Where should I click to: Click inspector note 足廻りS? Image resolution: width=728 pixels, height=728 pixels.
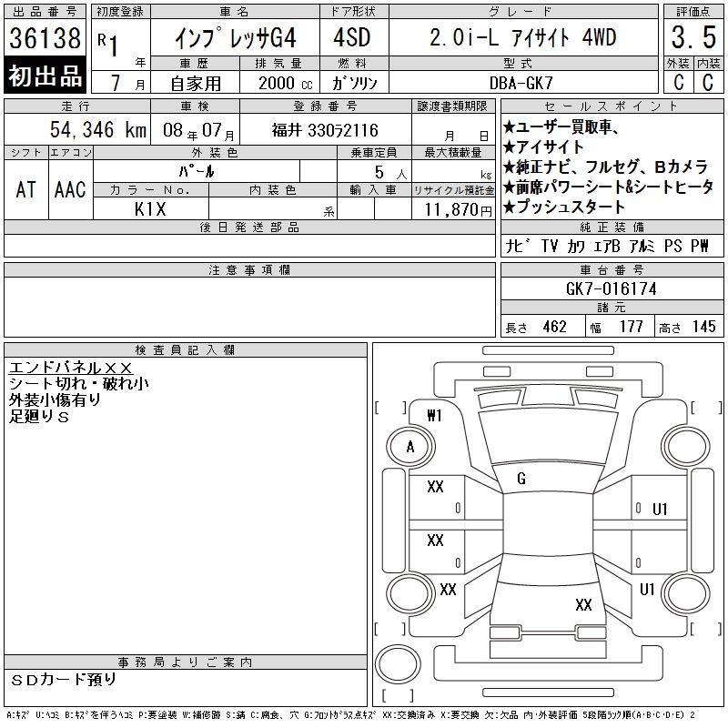pyautogui.click(x=39, y=416)
